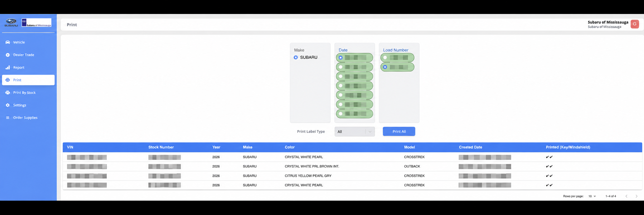Select the fourth Date radio option
Image resolution: width=644 pixels, height=215 pixels.
(x=341, y=86)
